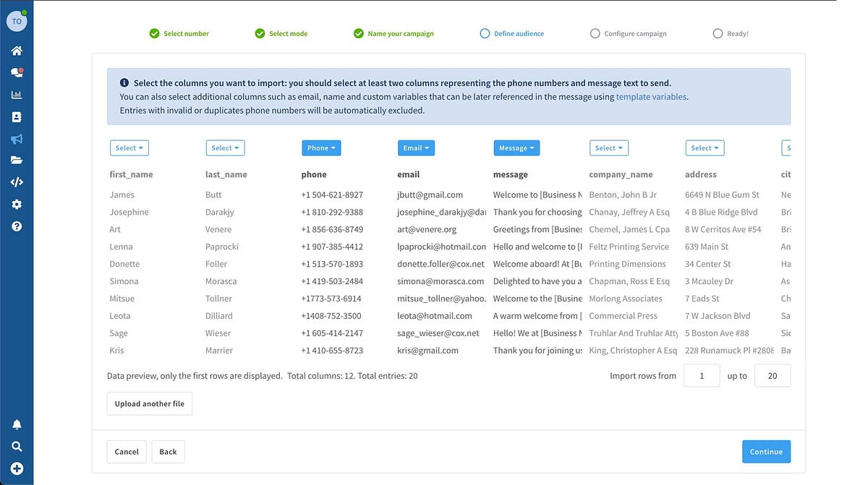Follow the template variables link
The height and width of the screenshot is (485, 868).
tap(651, 97)
